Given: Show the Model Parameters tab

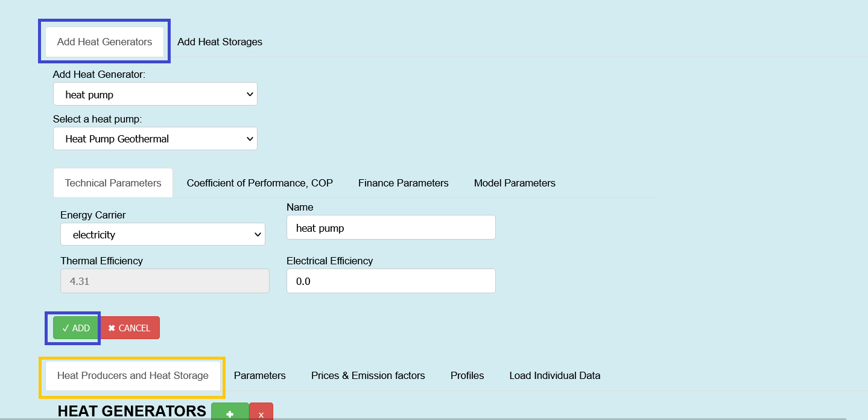Looking at the screenshot, I should coord(515,183).
